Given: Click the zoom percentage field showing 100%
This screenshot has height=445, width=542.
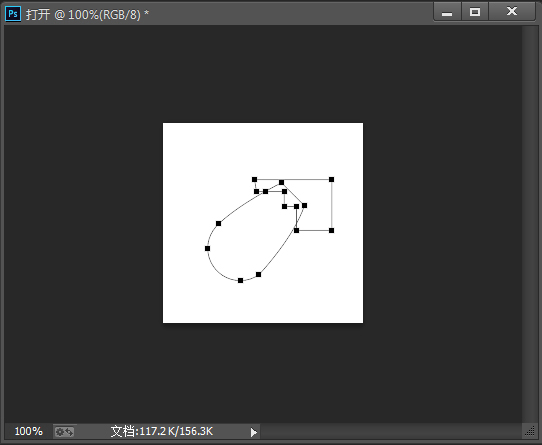Looking at the screenshot, I should click(28, 432).
